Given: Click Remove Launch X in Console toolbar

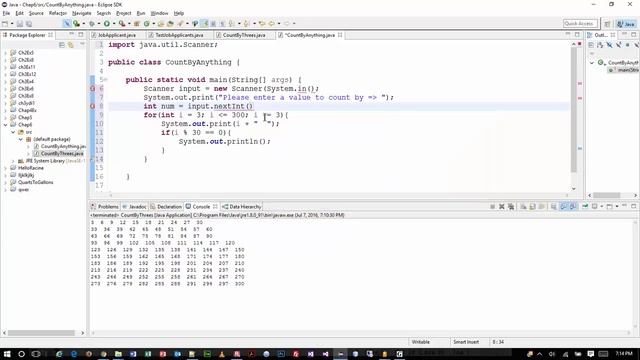Looking at the screenshot, I should coord(502,207).
